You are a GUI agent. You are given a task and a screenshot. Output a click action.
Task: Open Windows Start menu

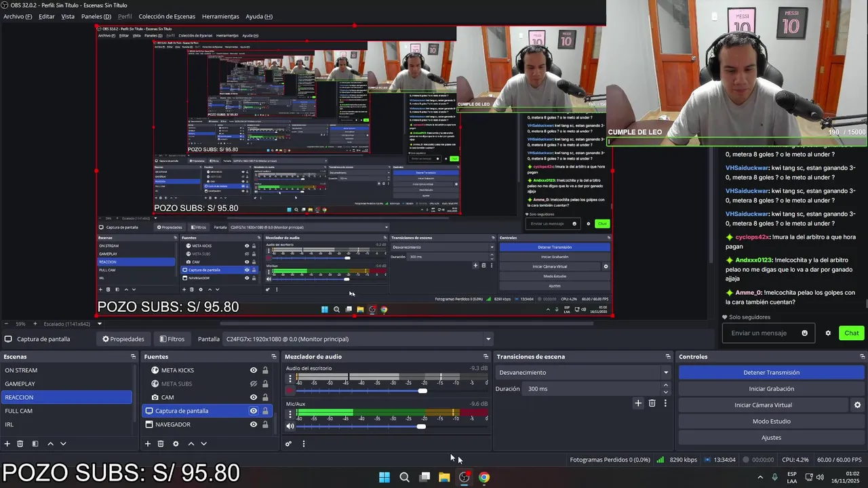(x=384, y=477)
